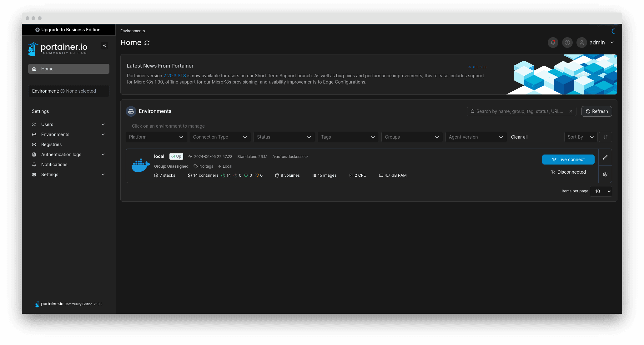Clear the environment search with X icon
The height and width of the screenshot is (345, 644).
[x=571, y=111]
